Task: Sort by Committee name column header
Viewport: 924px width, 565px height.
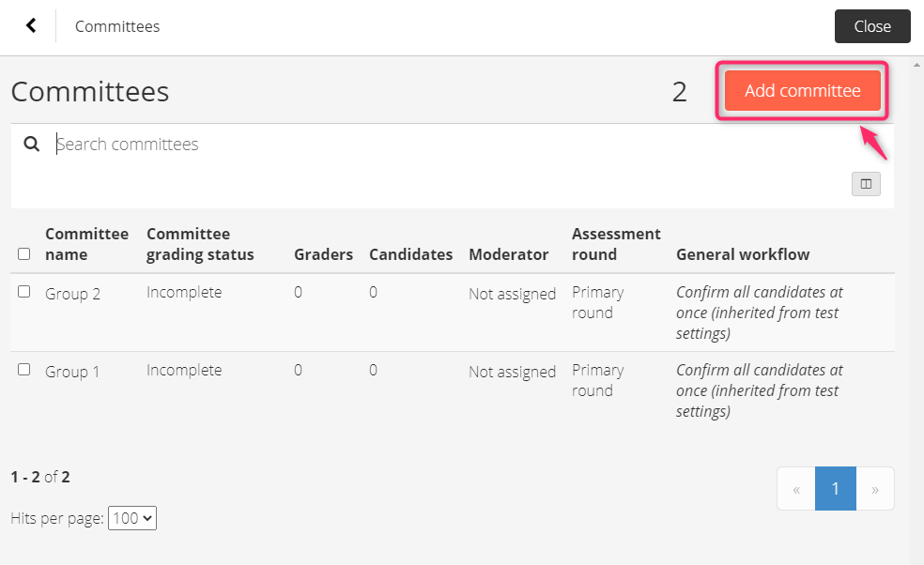Action: (86, 244)
